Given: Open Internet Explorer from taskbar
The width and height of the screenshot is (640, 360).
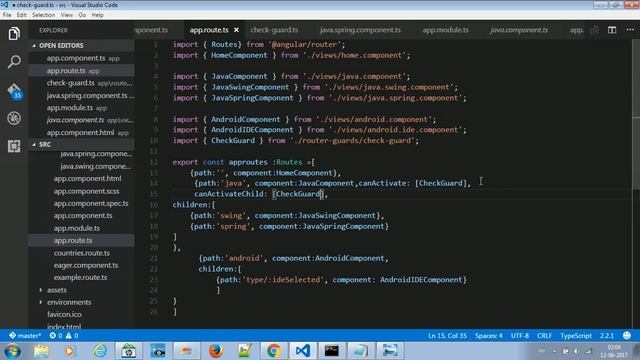Looking at the screenshot, I should click(x=100, y=351).
